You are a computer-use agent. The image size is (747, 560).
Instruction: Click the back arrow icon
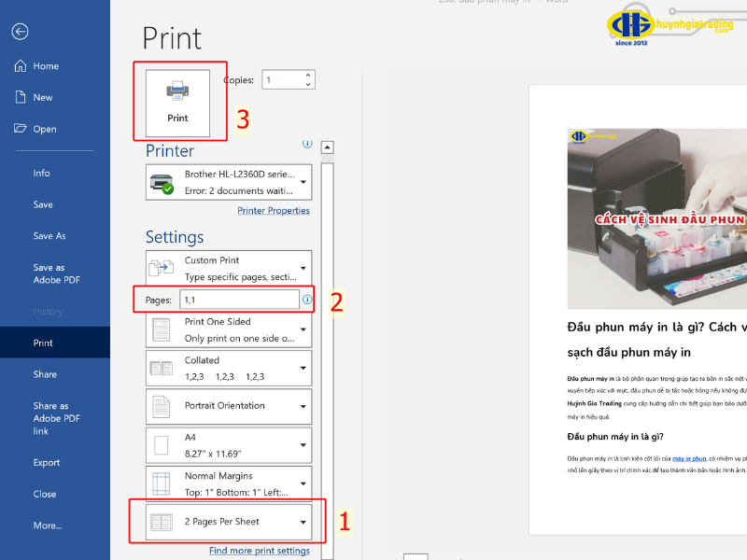click(x=20, y=31)
